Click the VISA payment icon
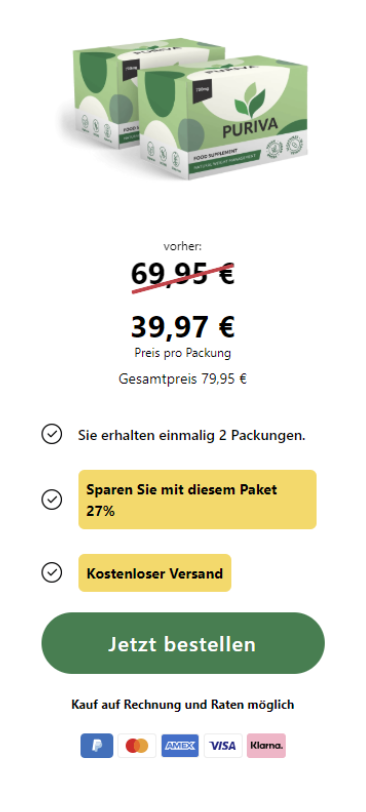366x812 pixels. click(x=223, y=746)
